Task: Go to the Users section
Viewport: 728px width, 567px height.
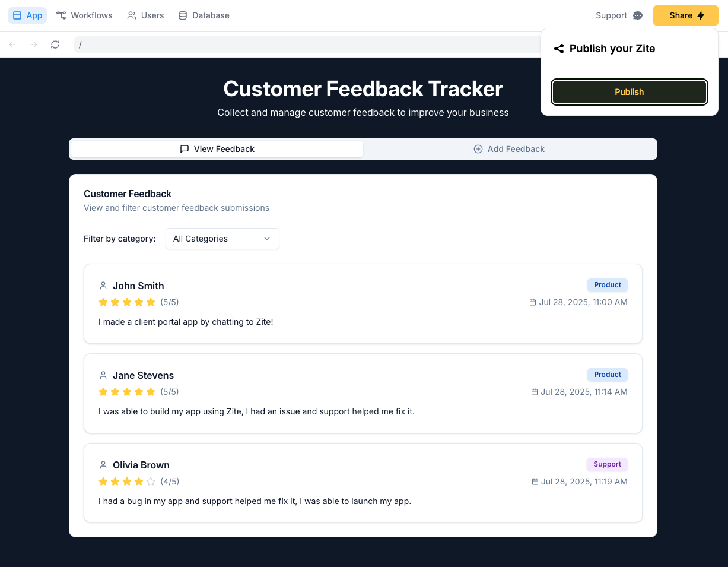Action: point(145,15)
